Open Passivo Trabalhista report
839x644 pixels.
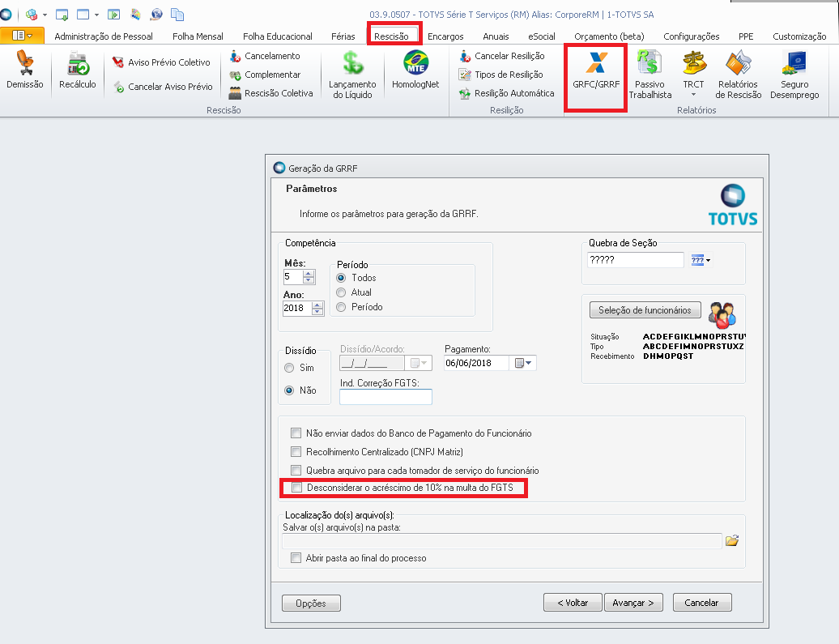(650, 75)
